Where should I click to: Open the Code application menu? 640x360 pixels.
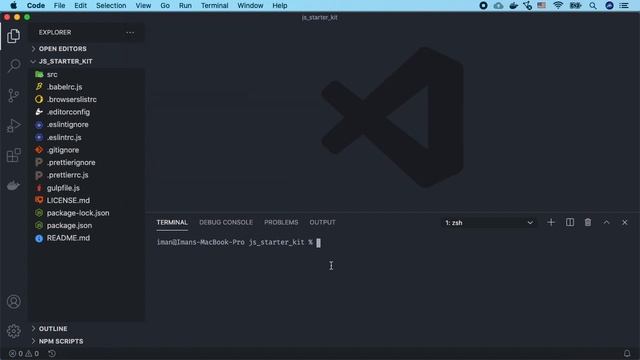(x=36, y=6)
